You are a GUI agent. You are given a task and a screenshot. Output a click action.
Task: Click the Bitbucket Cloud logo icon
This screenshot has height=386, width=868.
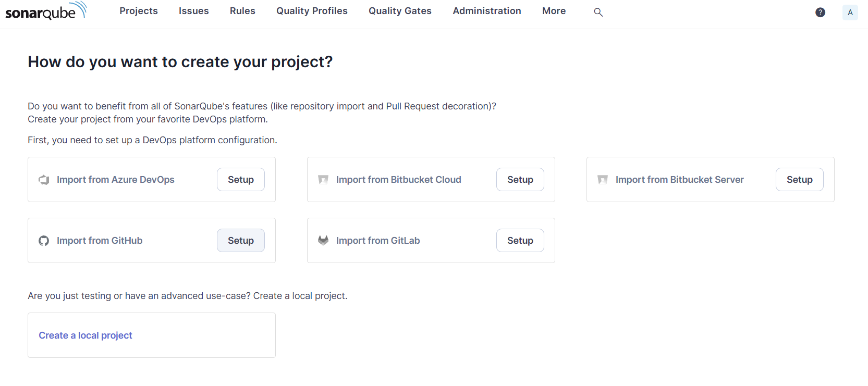pos(323,180)
